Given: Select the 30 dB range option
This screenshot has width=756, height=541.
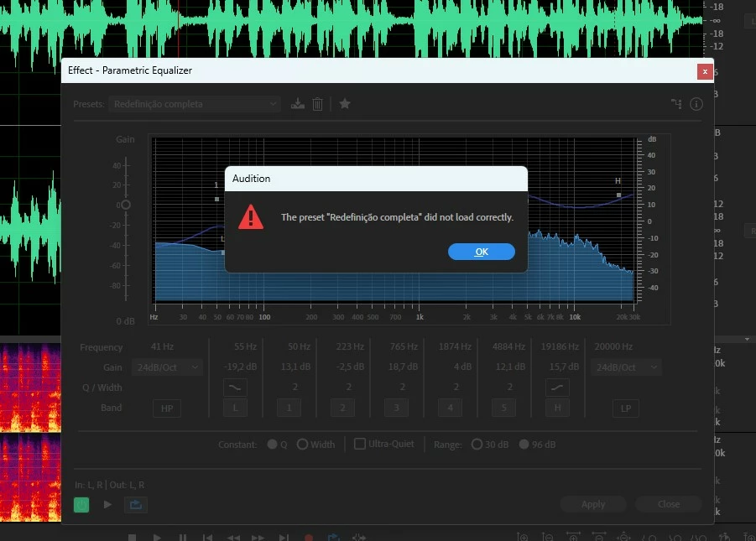Looking at the screenshot, I should click(x=477, y=444).
